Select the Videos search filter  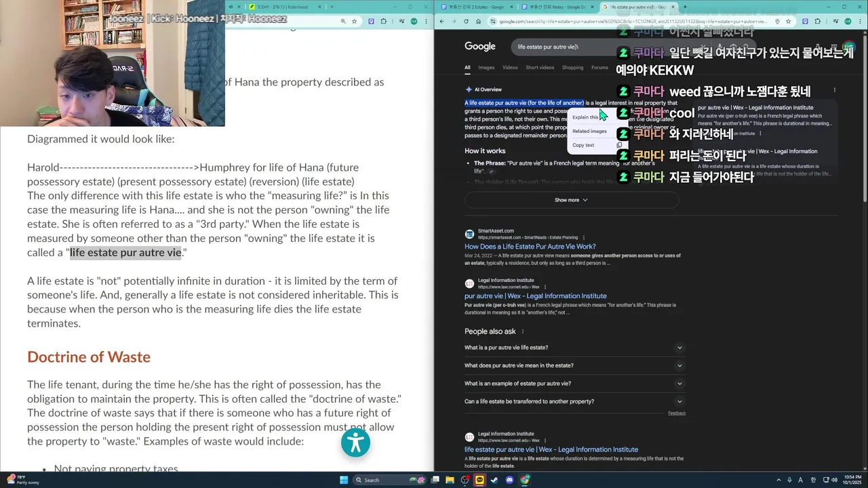pyautogui.click(x=510, y=68)
